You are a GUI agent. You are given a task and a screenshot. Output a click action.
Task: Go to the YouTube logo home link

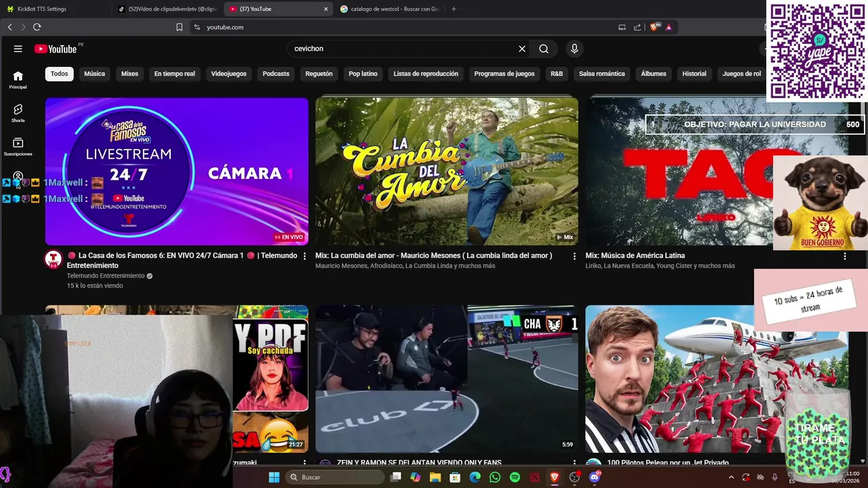click(56, 49)
